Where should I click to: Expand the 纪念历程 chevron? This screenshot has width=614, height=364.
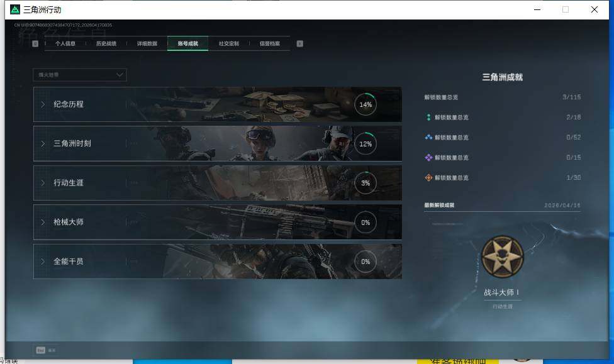[43, 104]
